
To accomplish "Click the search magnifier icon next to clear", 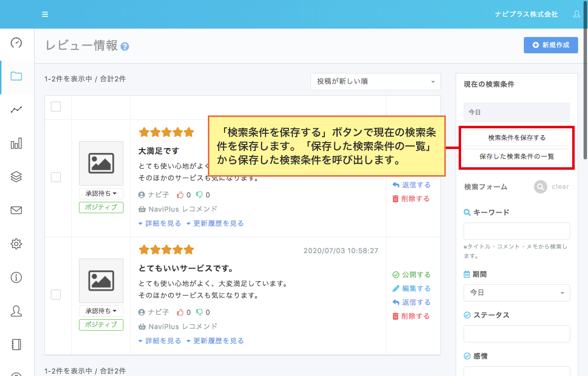I will click(x=541, y=187).
